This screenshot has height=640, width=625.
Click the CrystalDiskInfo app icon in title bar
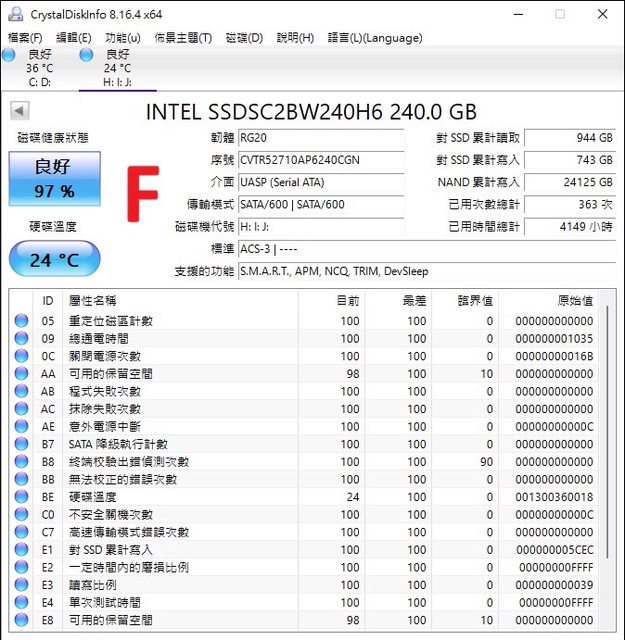pos(15,14)
